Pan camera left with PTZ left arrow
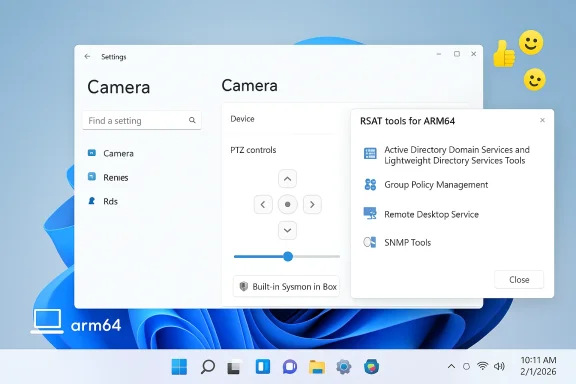Viewport: 576px width, 384px height. coord(263,204)
